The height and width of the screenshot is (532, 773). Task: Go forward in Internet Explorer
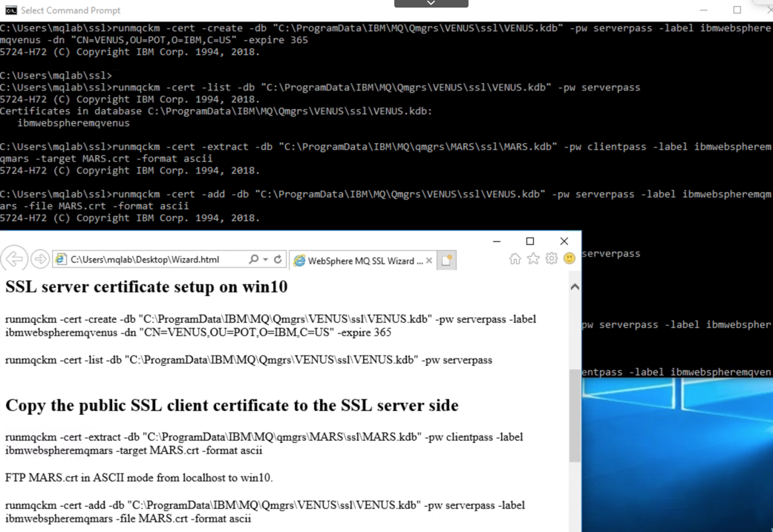pos(39,259)
